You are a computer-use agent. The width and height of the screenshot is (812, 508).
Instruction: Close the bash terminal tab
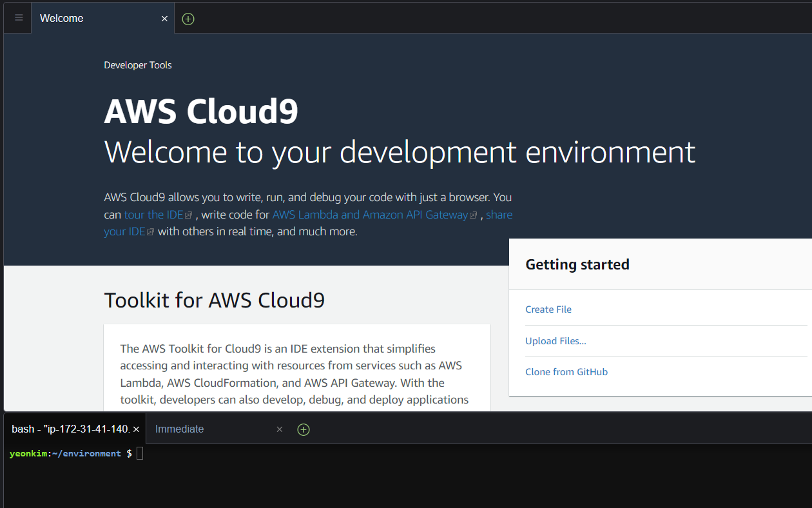click(x=136, y=429)
